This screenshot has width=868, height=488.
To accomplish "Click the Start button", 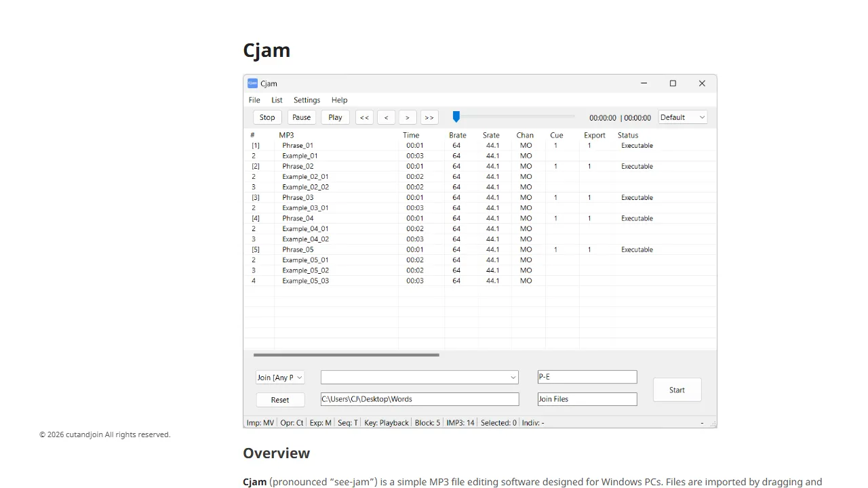I will [676, 389].
